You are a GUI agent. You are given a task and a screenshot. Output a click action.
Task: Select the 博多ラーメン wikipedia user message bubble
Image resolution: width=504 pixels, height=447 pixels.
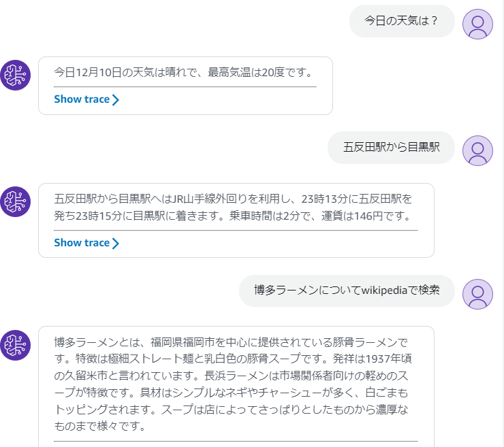[x=346, y=291]
